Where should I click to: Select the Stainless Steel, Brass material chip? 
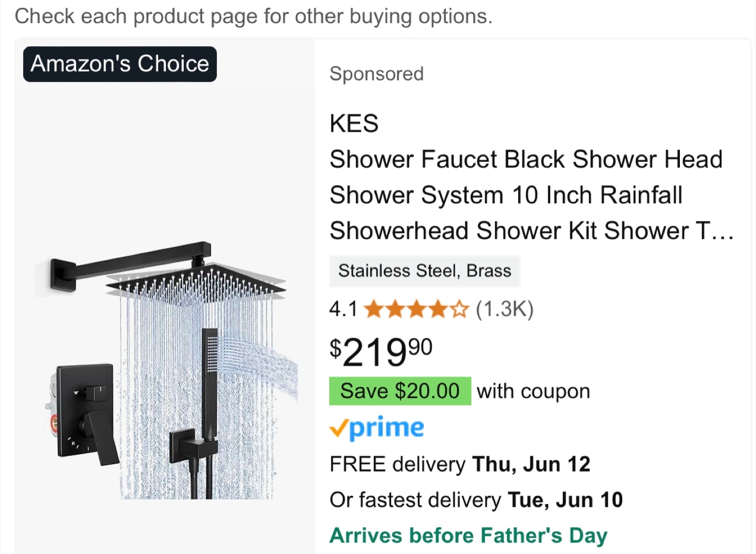[424, 271]
